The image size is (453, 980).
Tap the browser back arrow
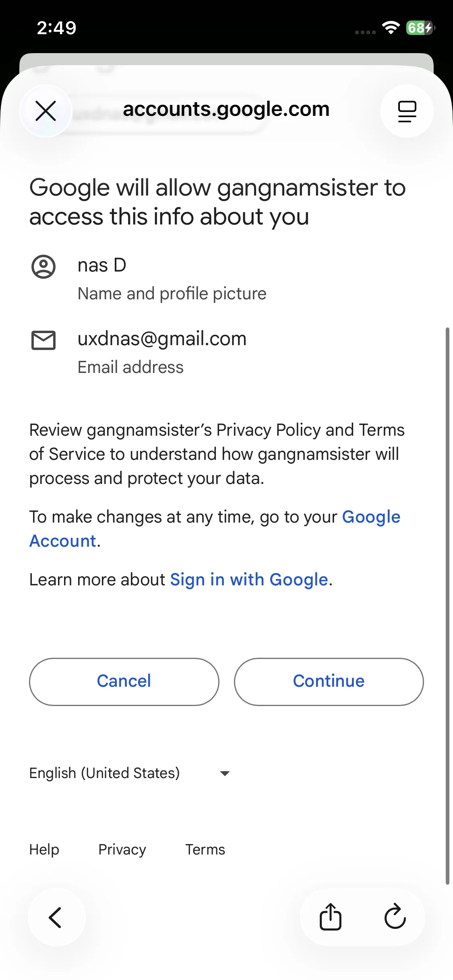(x=56, y=917)
